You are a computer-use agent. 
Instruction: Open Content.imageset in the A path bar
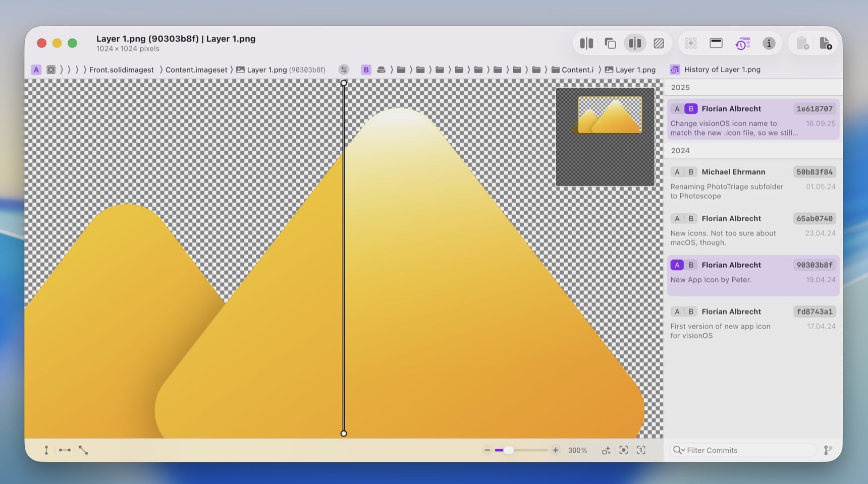click(196, 70)
